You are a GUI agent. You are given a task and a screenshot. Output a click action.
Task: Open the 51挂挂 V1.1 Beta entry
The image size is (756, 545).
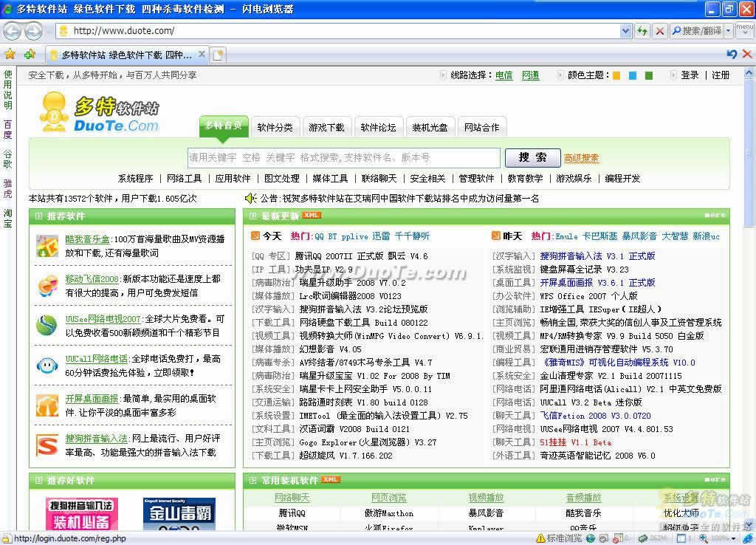point(576,442)
